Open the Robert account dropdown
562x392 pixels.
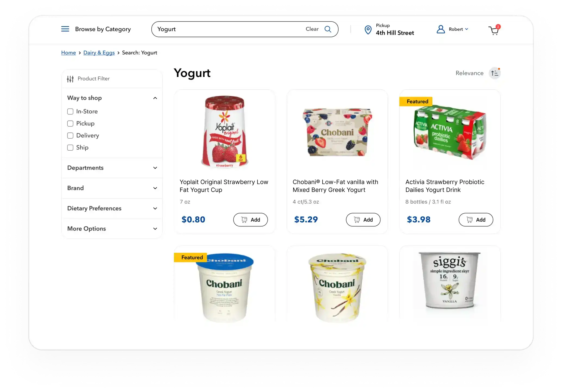(459, 29)
